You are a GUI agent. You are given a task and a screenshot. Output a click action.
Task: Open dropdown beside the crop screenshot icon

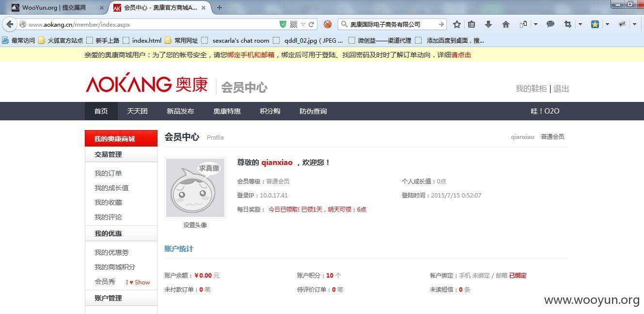point(580,24)
